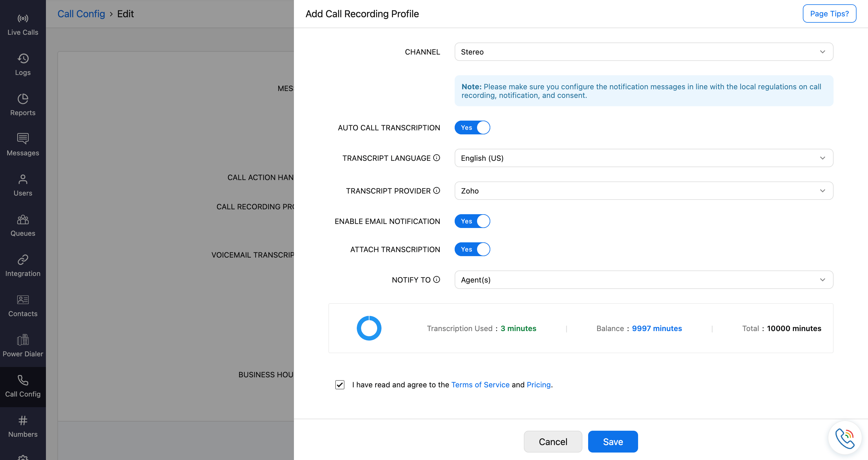Open Live Calls from sidebar
The image size is (868, 460).
coord(23,25)
